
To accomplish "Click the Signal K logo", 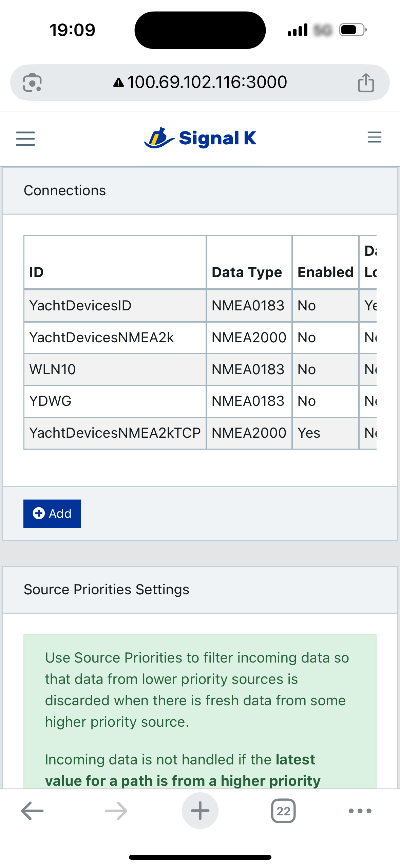I will point(200,138).
